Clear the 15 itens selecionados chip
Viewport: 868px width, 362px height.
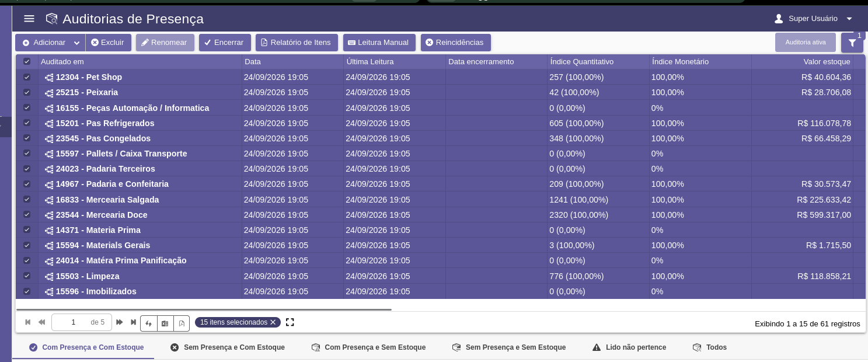pos(273,322)
